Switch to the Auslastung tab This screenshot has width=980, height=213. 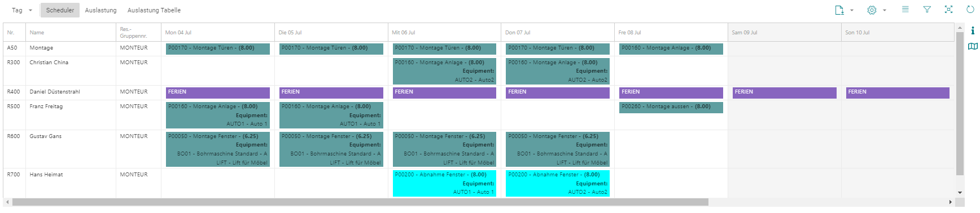point(100,10)
